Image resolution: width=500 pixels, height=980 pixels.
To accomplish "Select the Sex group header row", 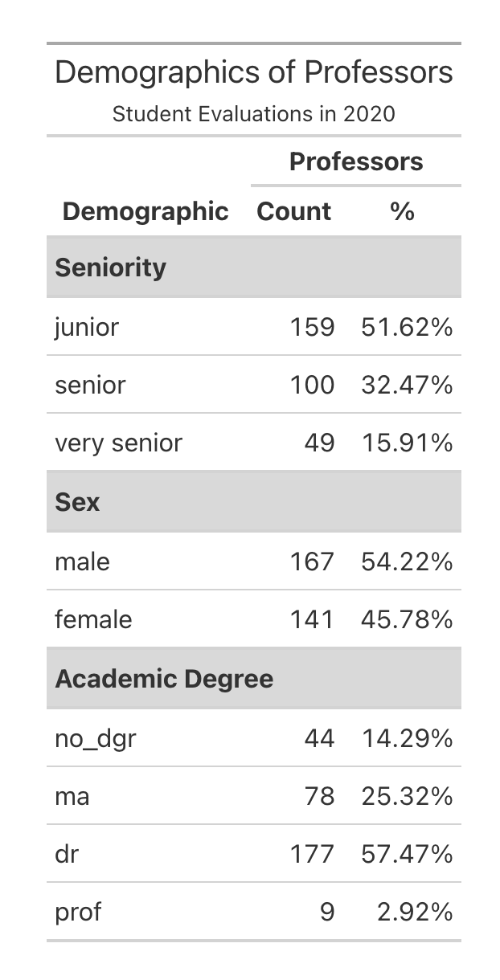I will point(254,501).
